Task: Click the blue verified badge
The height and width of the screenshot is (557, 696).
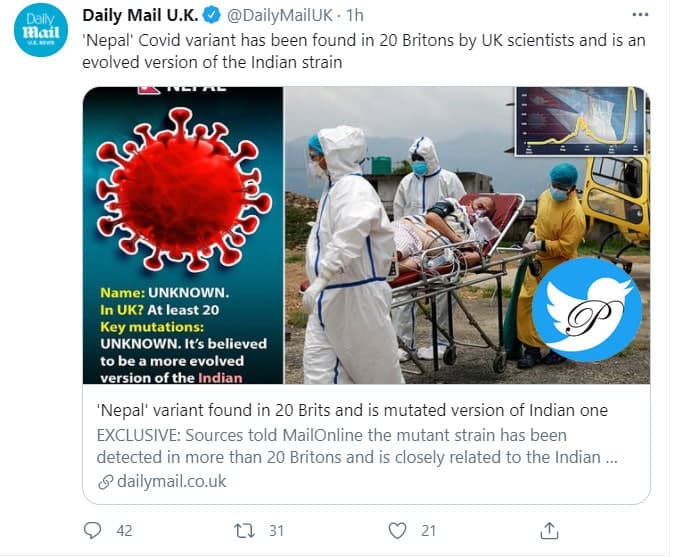Action: [213, 16]
